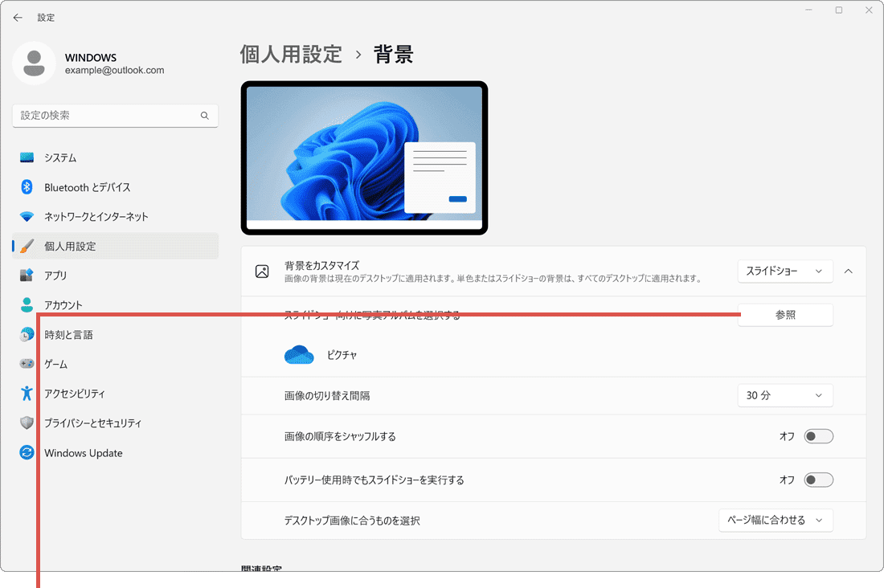This screenshot has height=588, width=884.
Task: Click the Windows Update sync icon
Action: coord(27,452)
